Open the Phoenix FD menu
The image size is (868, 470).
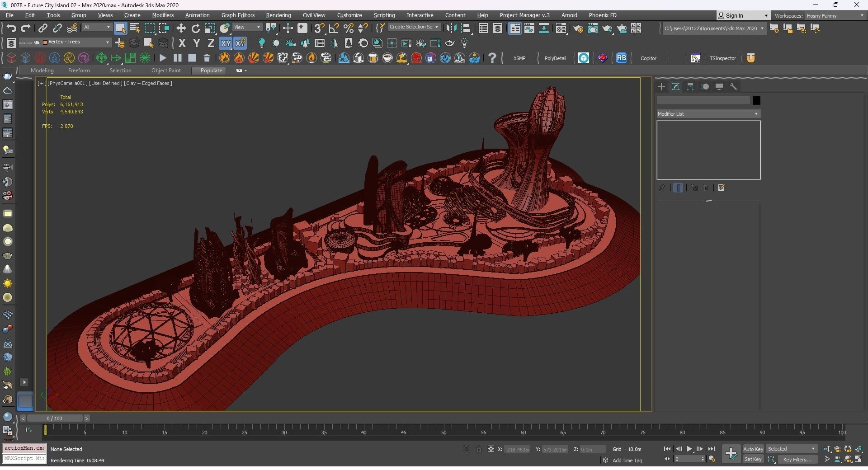[603, 15]
